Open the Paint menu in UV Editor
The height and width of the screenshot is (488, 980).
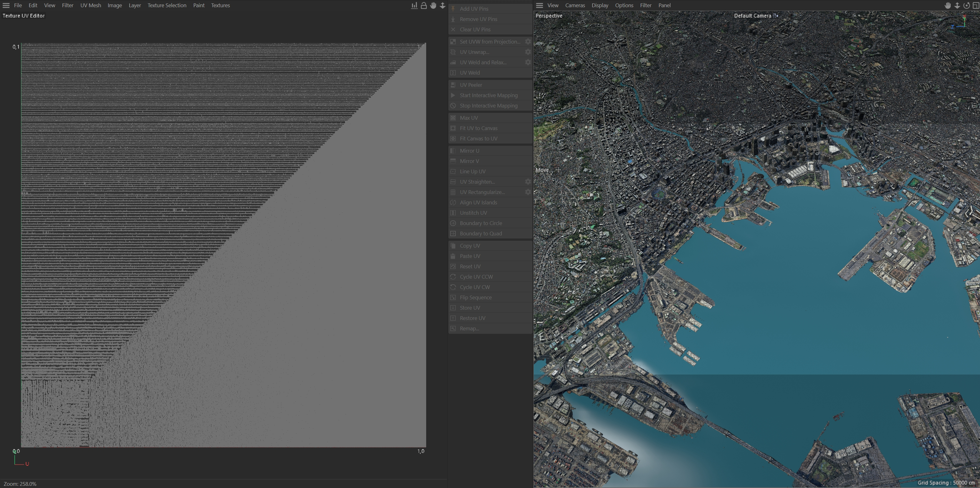pos(199,5)
